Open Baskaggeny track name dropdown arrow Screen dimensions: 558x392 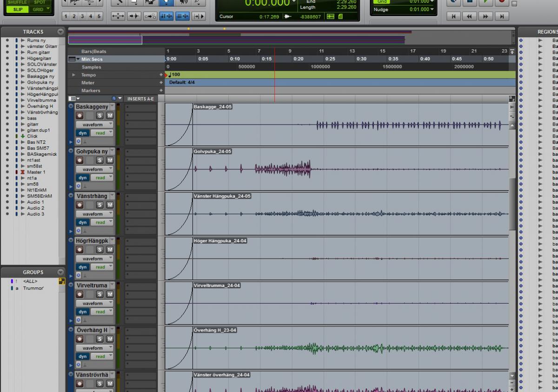point(112,106)
